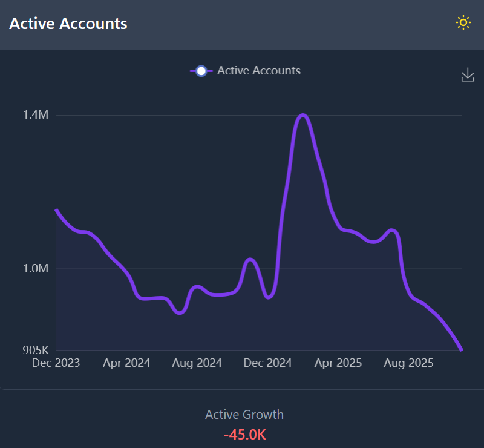Select the 1.0M y-axis label
This screenshot has height=448, width=484.
[x=35, y=269]
